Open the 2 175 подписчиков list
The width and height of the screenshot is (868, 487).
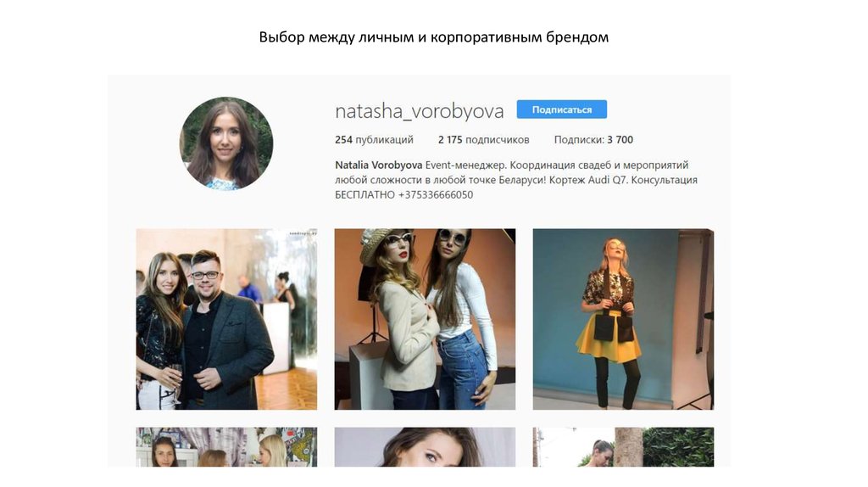tap(483, 140)
